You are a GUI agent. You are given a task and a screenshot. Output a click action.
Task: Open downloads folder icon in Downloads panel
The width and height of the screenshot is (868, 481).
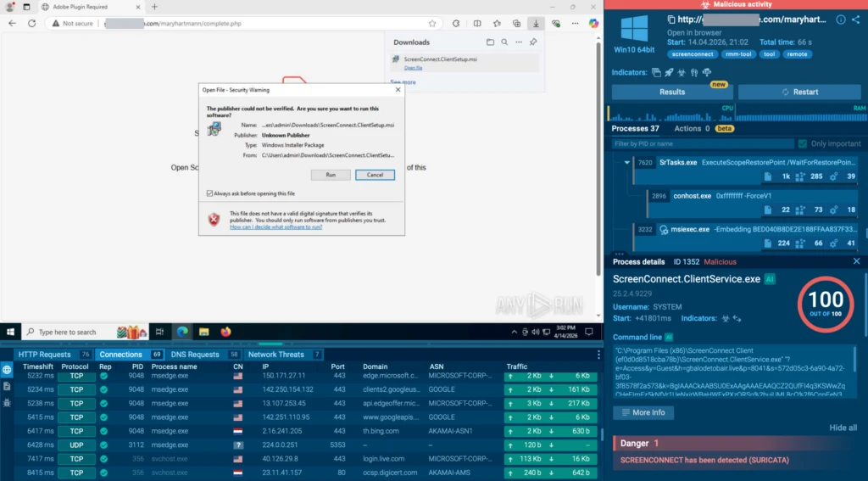[490, 42]
